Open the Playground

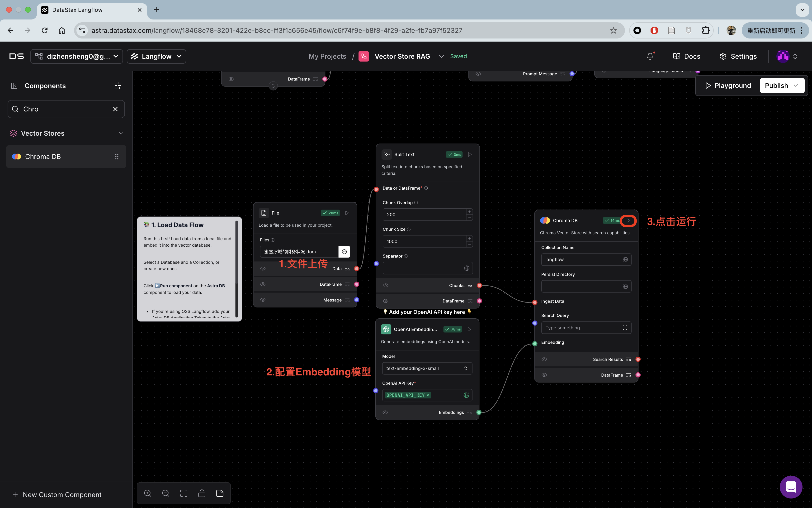728,86
